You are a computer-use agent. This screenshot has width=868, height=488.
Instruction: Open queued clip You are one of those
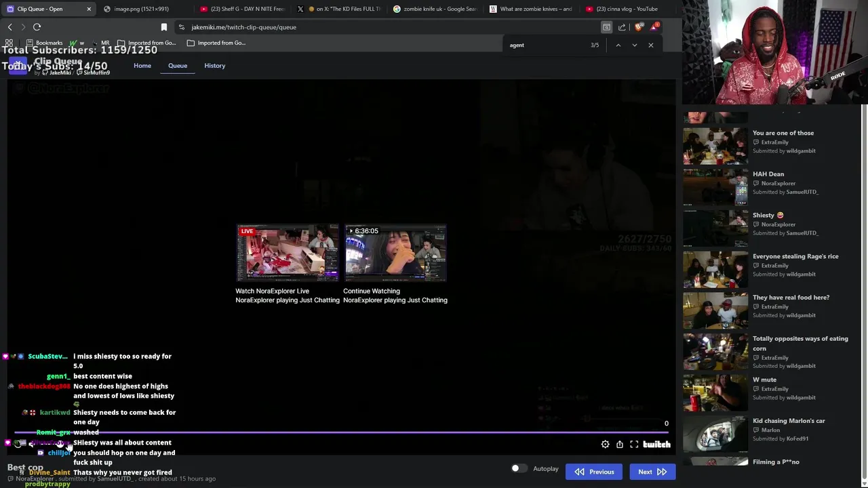pos(783,133)
